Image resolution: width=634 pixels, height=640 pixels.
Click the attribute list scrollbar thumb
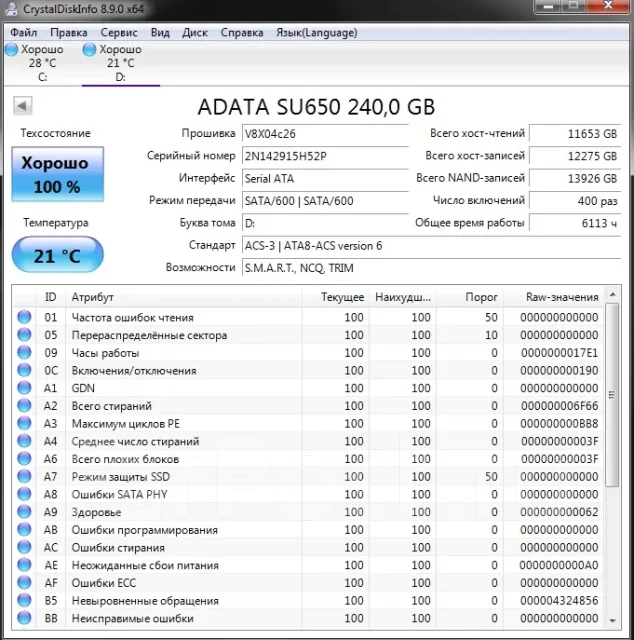point(612,395)
